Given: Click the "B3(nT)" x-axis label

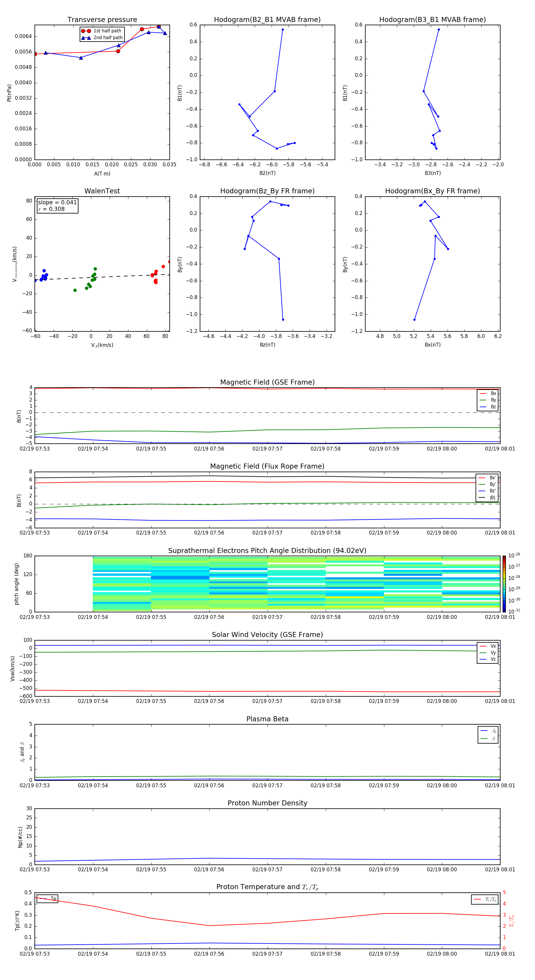Looking at the screenshot, I should tap(432, 173).
